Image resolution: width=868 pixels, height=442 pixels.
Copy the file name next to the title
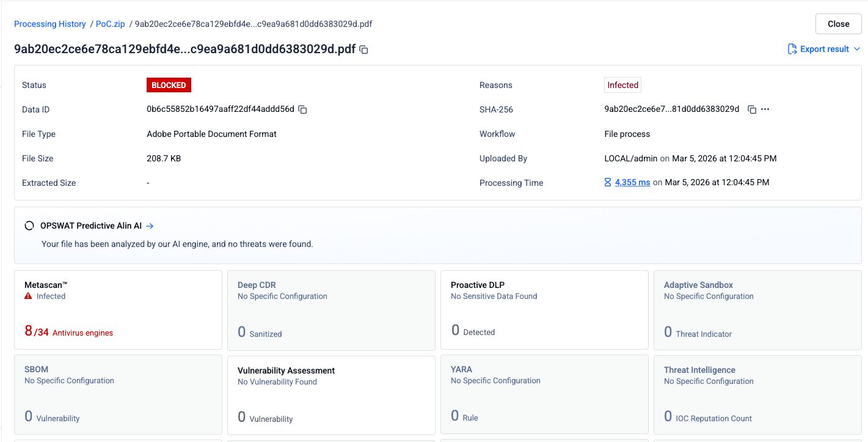click(363, 50)
